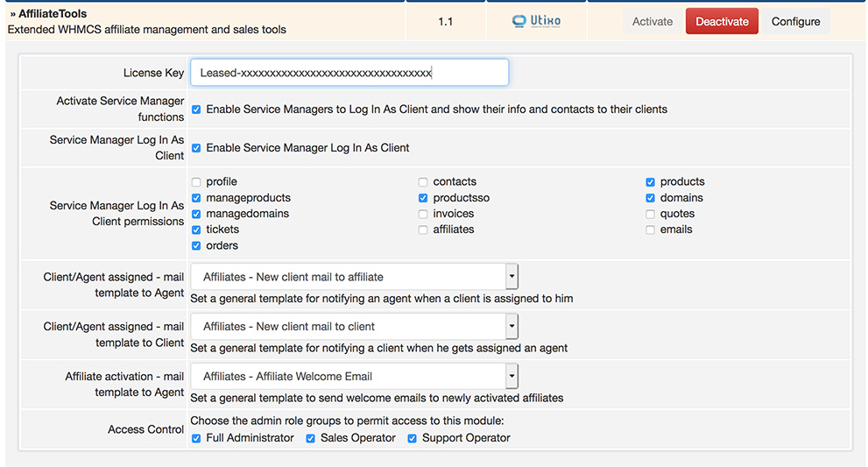Expand the New client mail to client dropdown
This screenshot has width=868, height=467.
pos(355,327)
